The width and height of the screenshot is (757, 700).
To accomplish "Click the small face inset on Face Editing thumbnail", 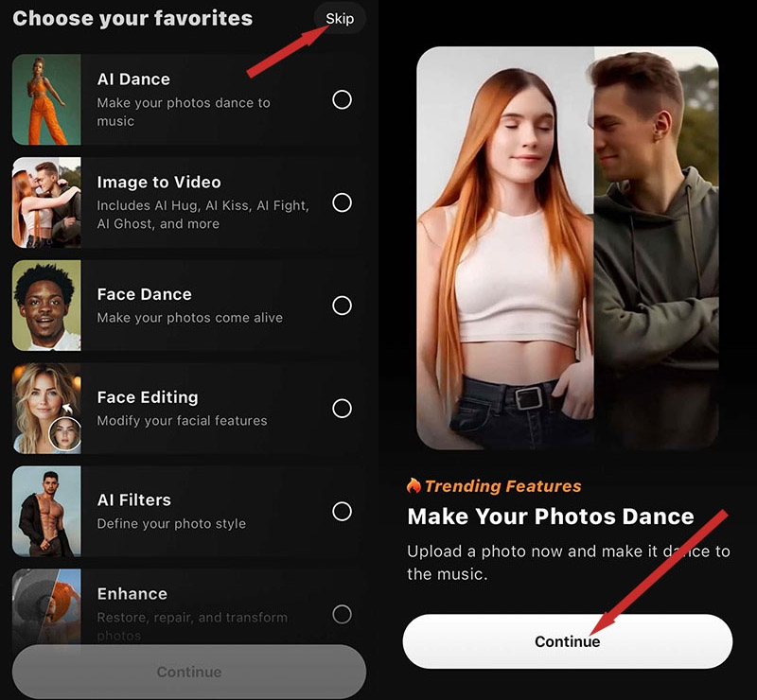I will pyautogui.click(x=65, y=433).
